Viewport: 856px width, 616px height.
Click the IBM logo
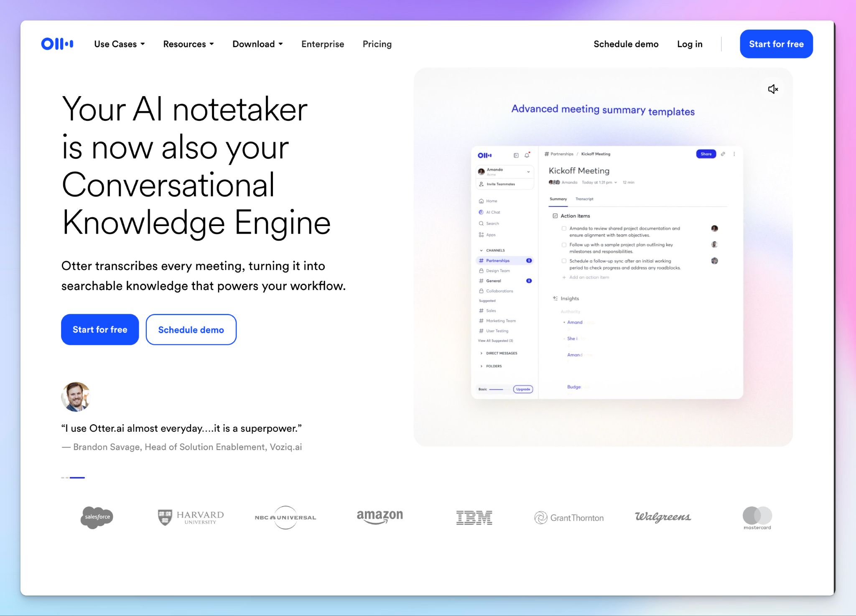474,518
